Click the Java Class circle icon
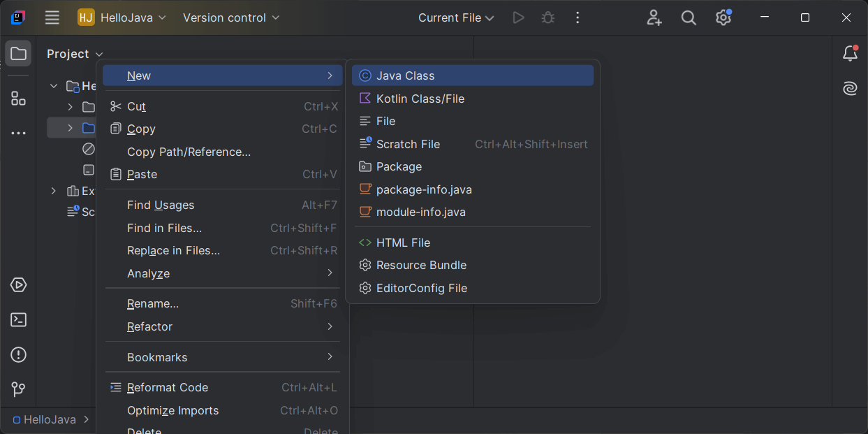 (365, 75)
